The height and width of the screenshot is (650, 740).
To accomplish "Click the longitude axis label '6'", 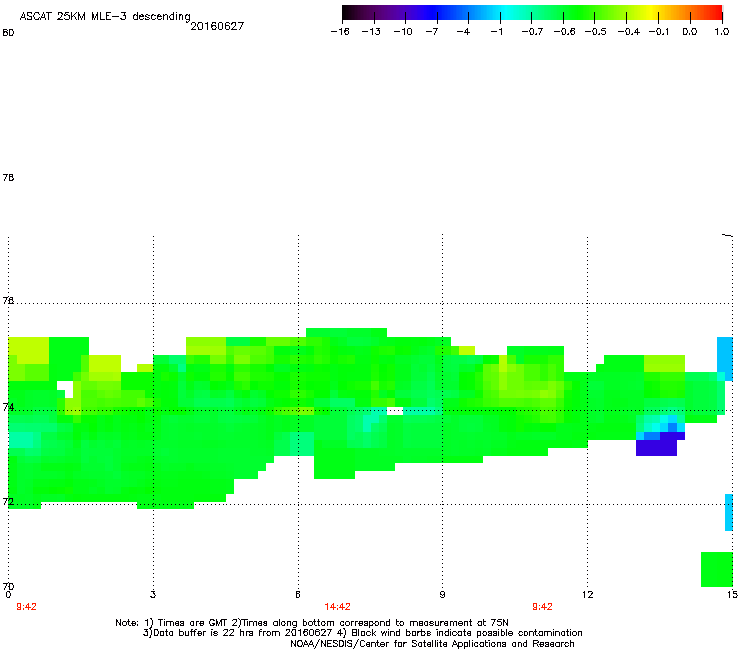I will [298, 595].
